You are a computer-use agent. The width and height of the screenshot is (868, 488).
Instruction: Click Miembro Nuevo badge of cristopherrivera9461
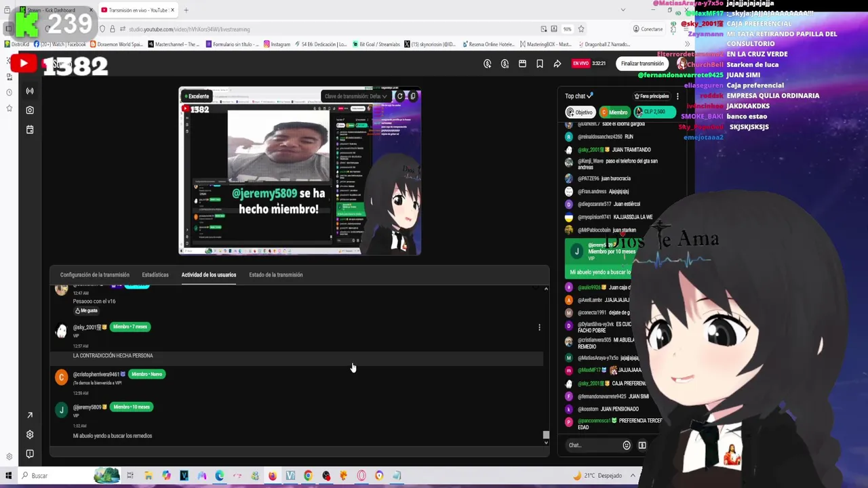pos(146,374)
